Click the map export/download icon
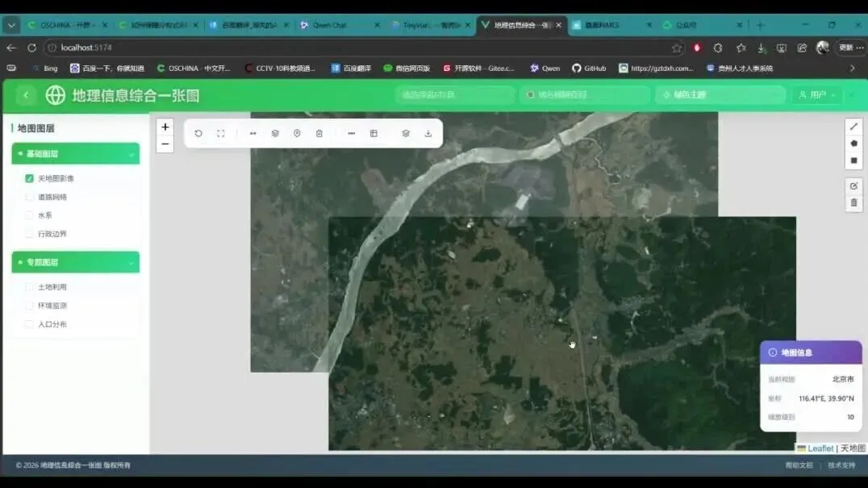Screen dimensions: 868x488 [x=428, y=133]
